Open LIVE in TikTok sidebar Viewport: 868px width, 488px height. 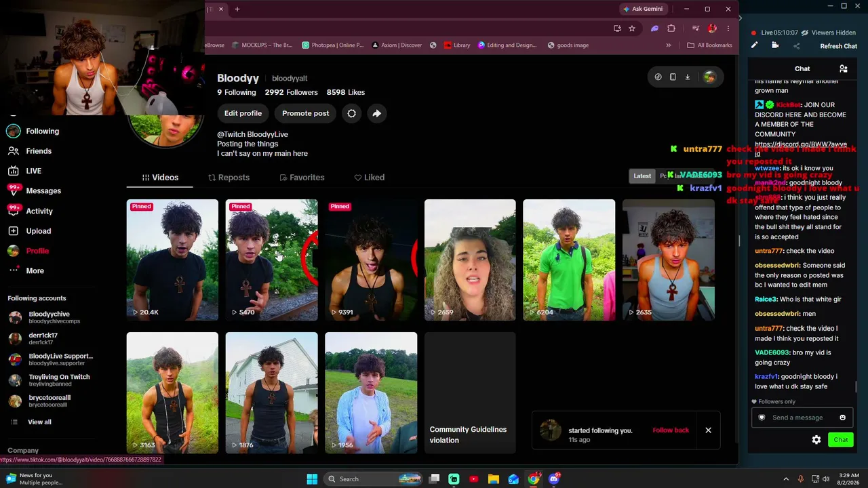(x=24, y=171)
